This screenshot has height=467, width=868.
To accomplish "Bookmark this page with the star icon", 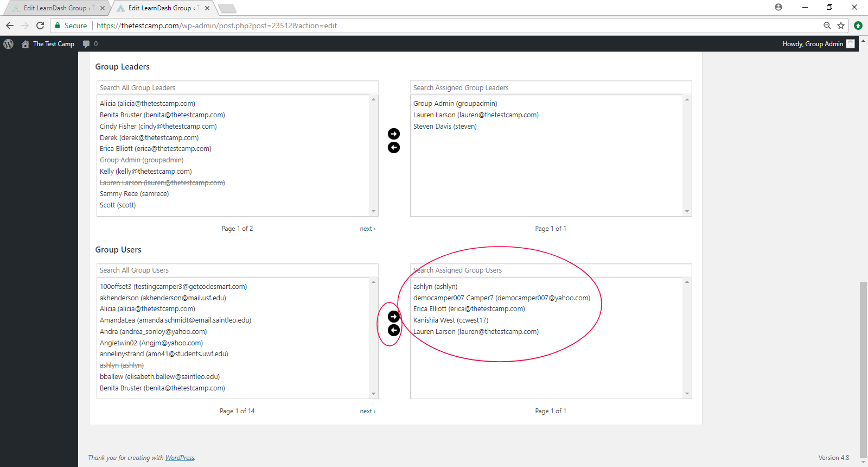I will pyautogui.click(x=841, y=26).
